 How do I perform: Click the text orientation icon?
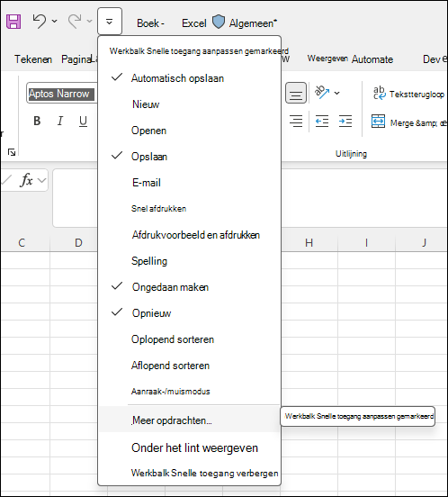point(322,92)
